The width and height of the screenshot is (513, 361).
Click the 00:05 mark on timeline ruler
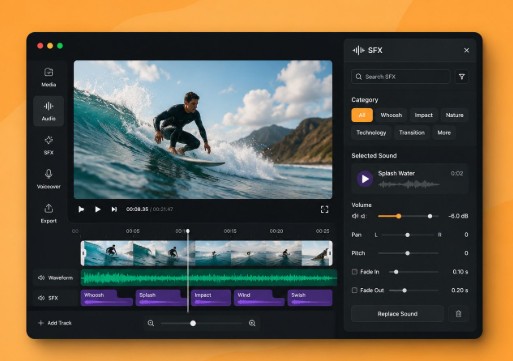pos(133,231)
